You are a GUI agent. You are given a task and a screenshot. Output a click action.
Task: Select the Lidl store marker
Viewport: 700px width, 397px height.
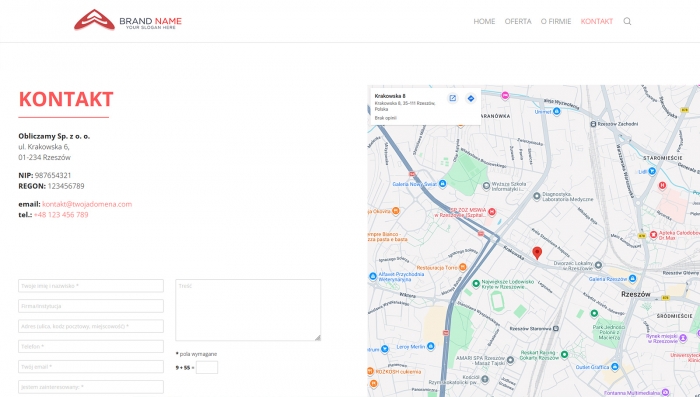click(652, 171)
